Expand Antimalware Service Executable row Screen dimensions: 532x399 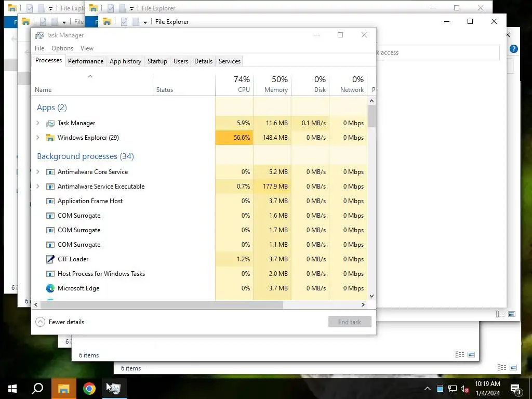click(37, 187)
